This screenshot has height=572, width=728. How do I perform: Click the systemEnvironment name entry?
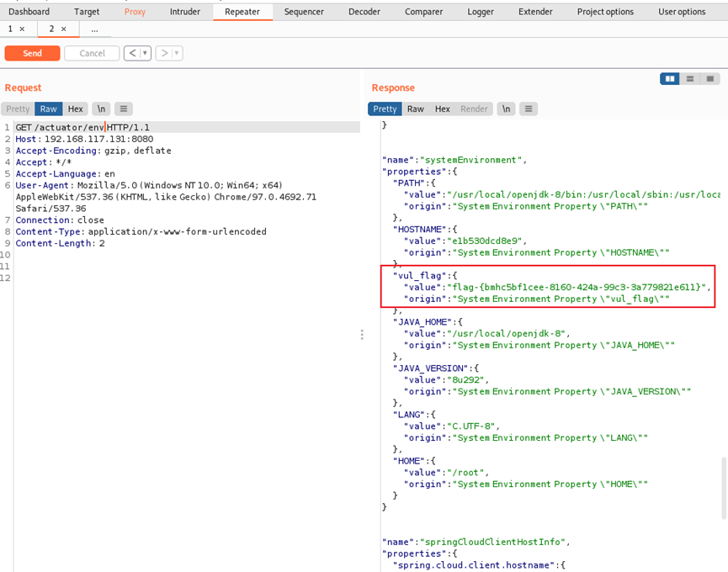(x=454, y=160)
